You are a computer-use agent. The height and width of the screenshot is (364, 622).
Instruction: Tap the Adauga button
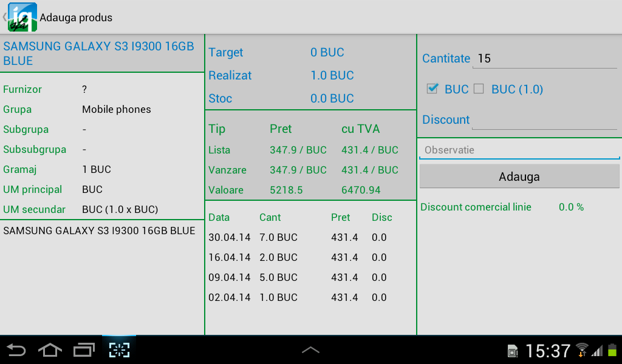coord(519,177)
